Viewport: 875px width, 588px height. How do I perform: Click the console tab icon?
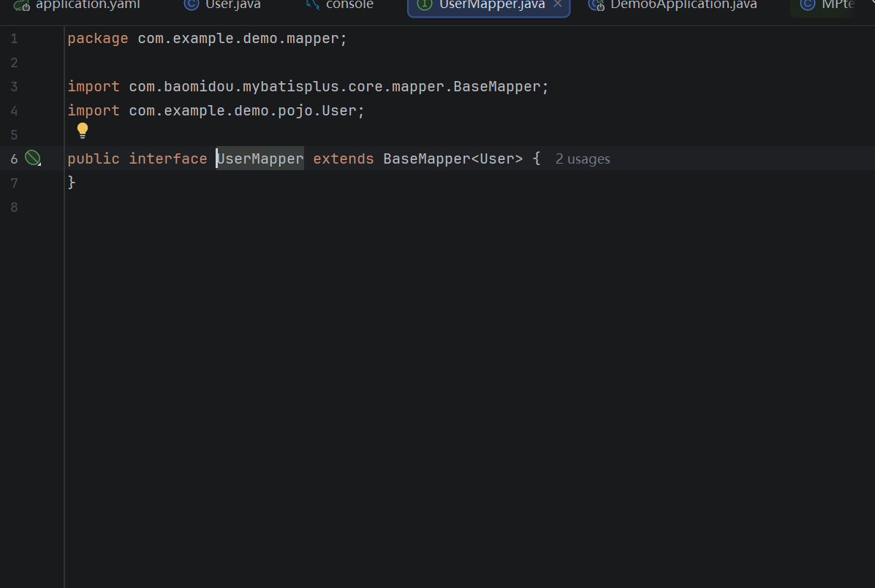pyautogui.click(x=313, y=4)
